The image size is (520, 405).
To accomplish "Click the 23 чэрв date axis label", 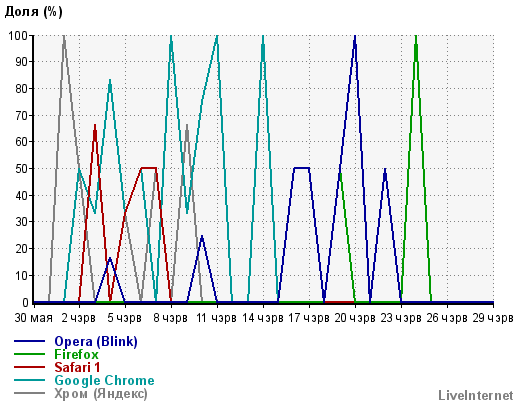I will [401, 318].
